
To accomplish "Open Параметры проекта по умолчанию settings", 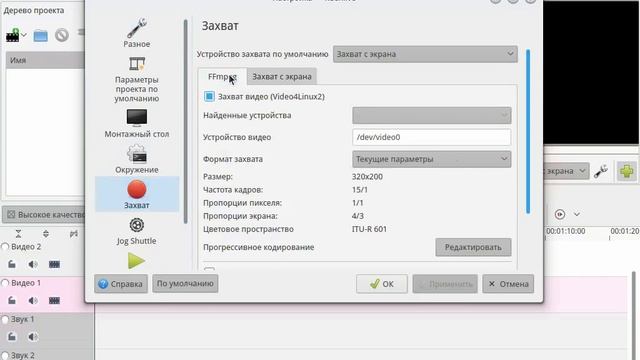I will [137, 80].
